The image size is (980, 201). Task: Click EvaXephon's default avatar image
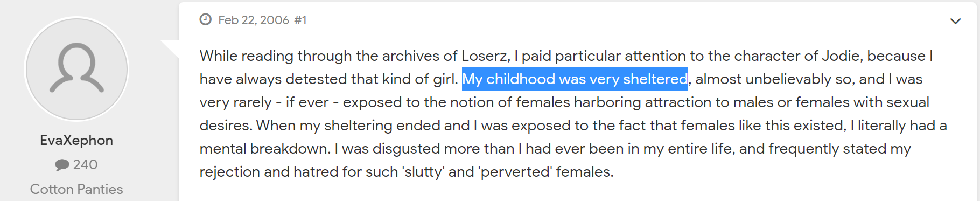click(76, 69)
